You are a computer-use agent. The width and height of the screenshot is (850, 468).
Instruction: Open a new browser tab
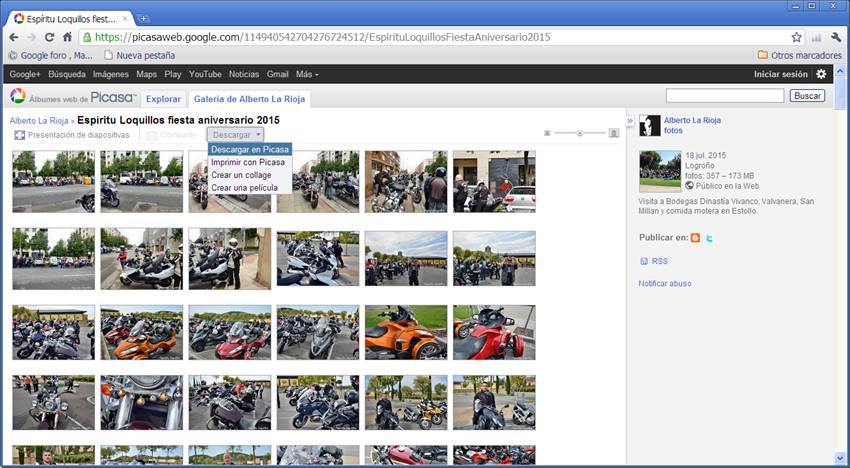click(143, 18)
